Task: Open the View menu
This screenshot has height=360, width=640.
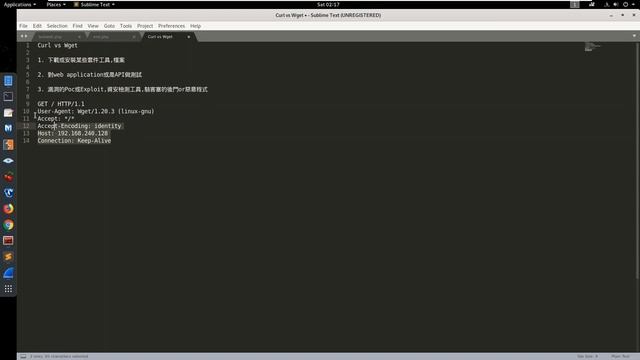Action: click(93, 26)
